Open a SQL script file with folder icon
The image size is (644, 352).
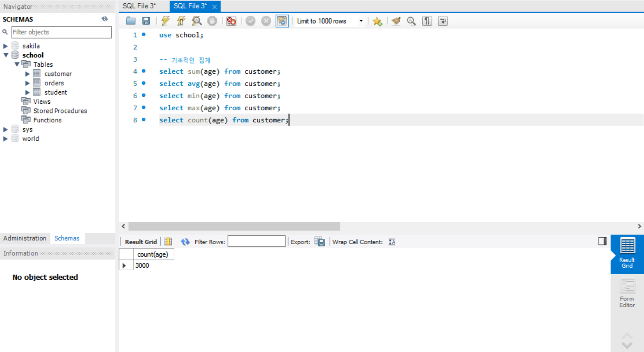(131, 21)
